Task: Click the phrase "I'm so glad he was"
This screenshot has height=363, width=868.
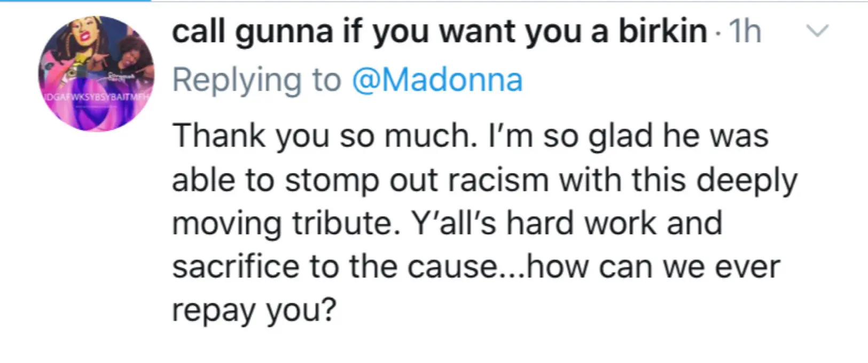Action: point(629,135)
